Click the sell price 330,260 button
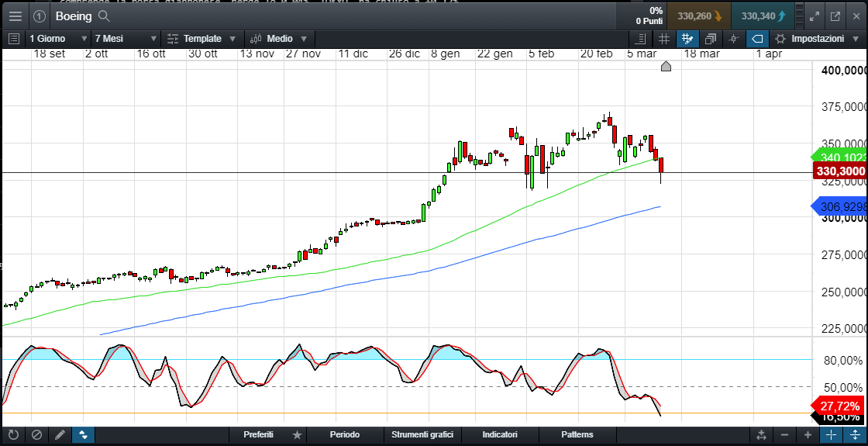The height and width of the screenshot is (446, 868). pyautogui.click(x=698, y=16)
